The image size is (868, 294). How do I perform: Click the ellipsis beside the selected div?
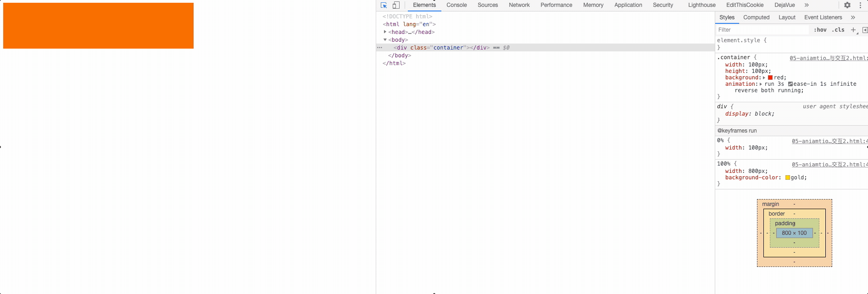(x=379, y=48)
